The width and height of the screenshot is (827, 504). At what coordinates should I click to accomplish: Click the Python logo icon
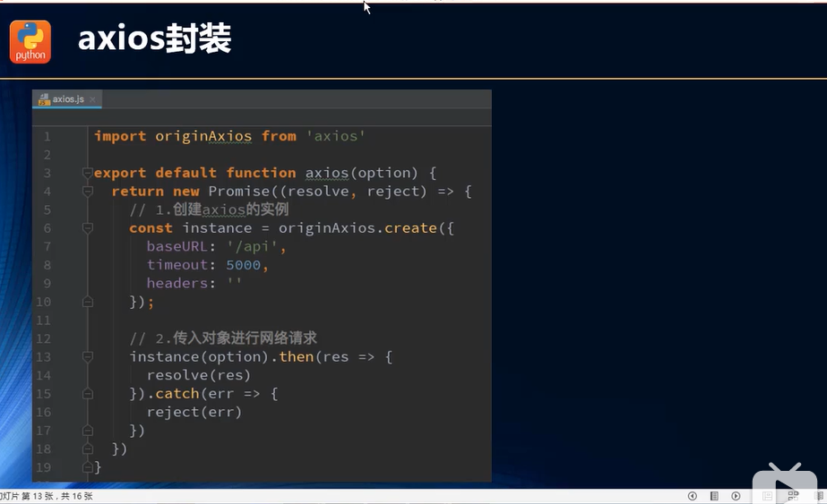30,42
